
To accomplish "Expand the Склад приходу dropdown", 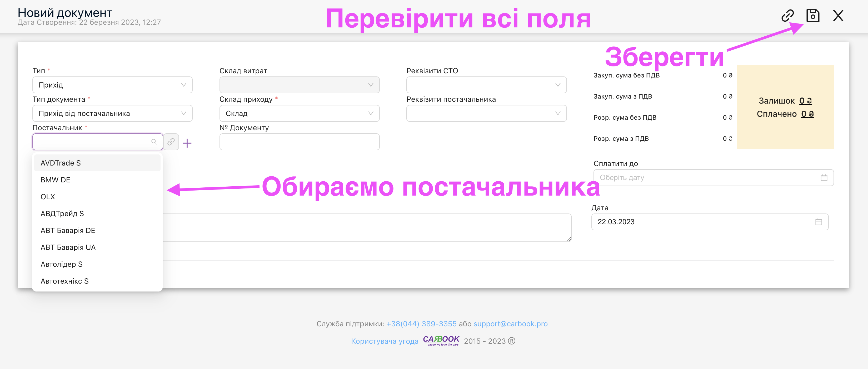I will tap(299, 113).
